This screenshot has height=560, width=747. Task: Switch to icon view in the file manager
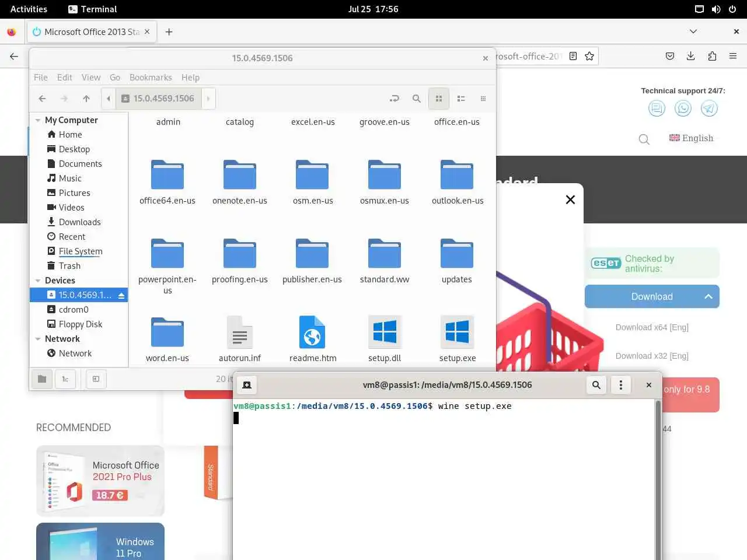coord(439,99)
